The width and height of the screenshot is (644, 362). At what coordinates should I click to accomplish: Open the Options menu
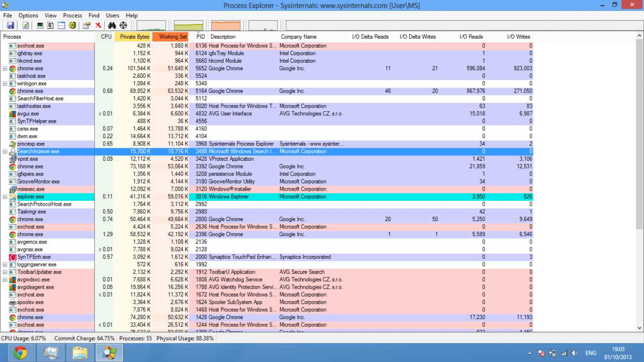28,15
